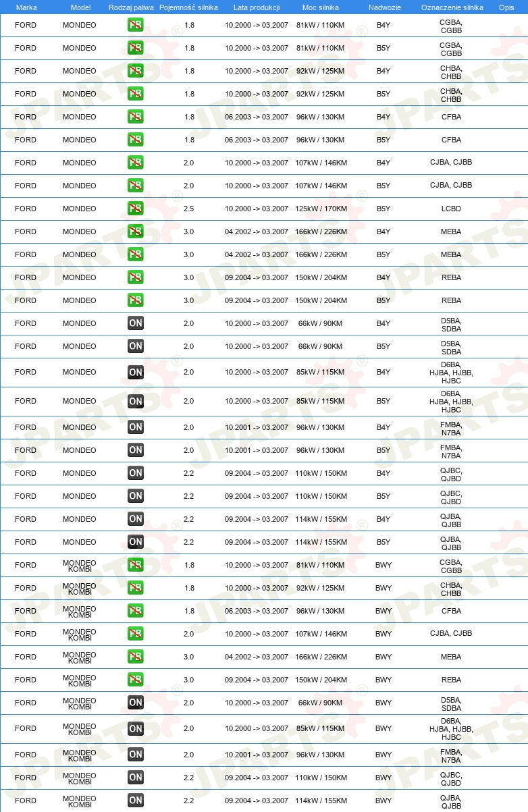Click the Opis column header
Viewport: 528px width, 812px height.
tap(506, 7)
